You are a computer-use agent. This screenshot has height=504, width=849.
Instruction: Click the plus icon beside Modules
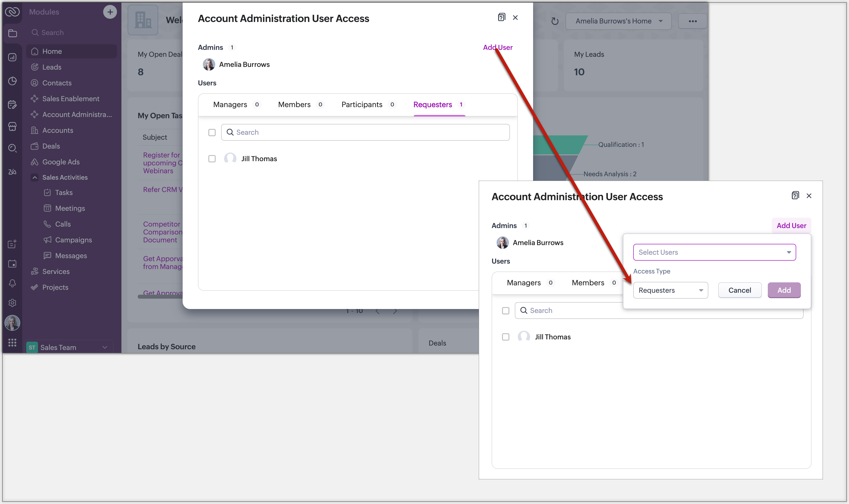(110, 12)
